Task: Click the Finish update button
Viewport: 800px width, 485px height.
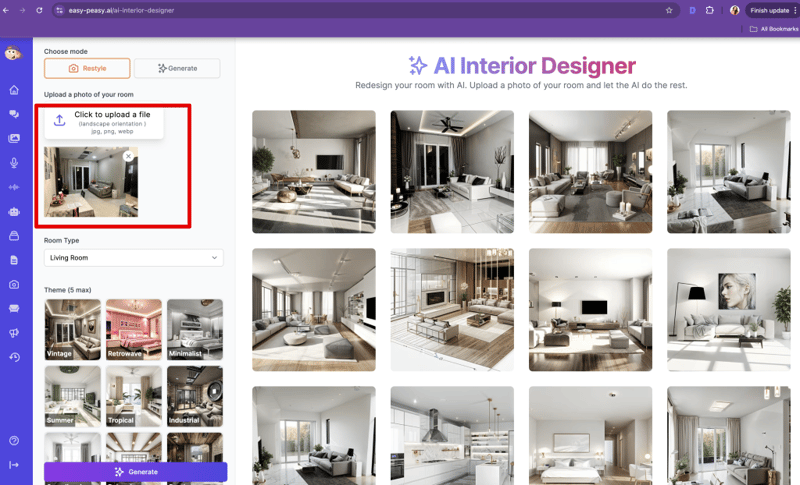Action: point(768,10)
